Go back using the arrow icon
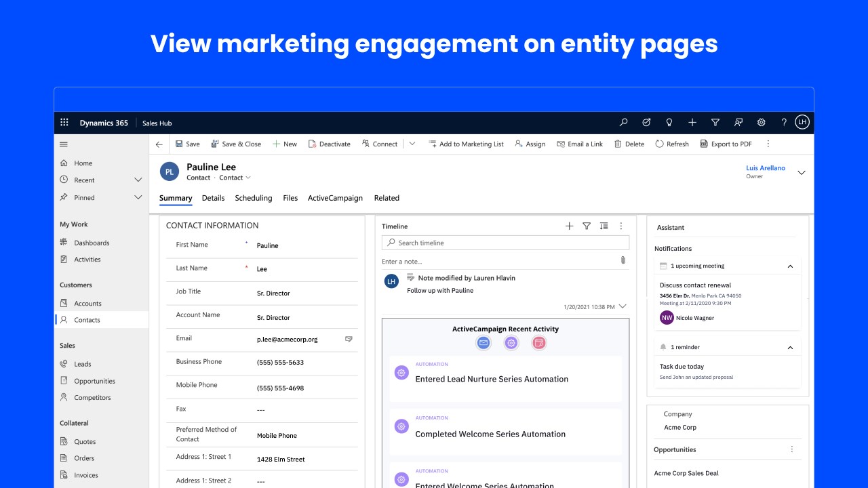 pos(159,144)
